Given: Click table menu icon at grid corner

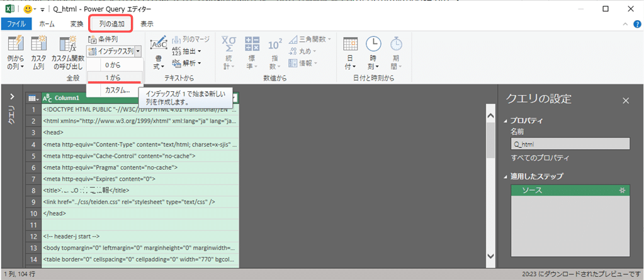Looking at the screenshot, I should [33, 98].
